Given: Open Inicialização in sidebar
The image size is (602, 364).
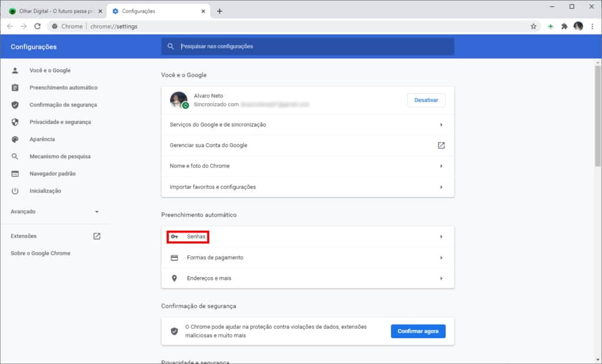Looking at the screenshot, I should coord(45,191).
